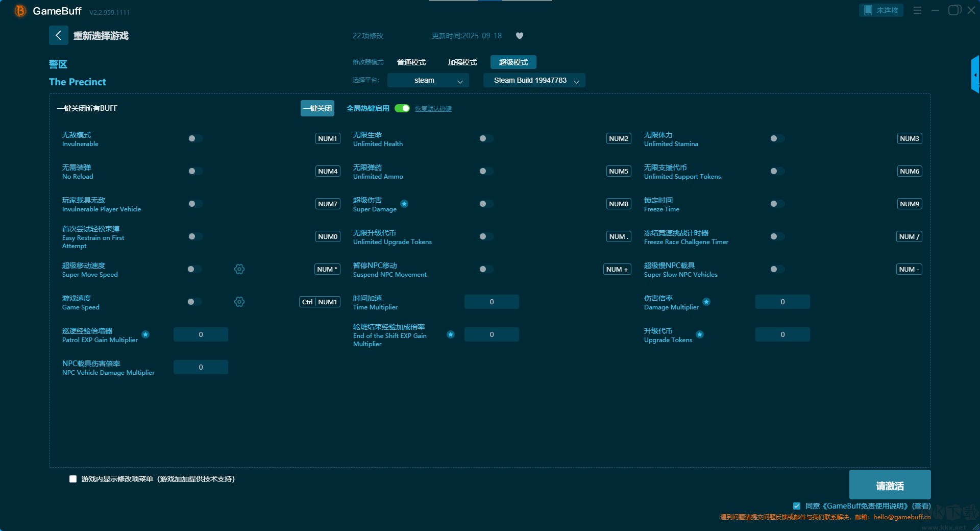Check the in-game cheat menu checkbox

pos(73,479)
